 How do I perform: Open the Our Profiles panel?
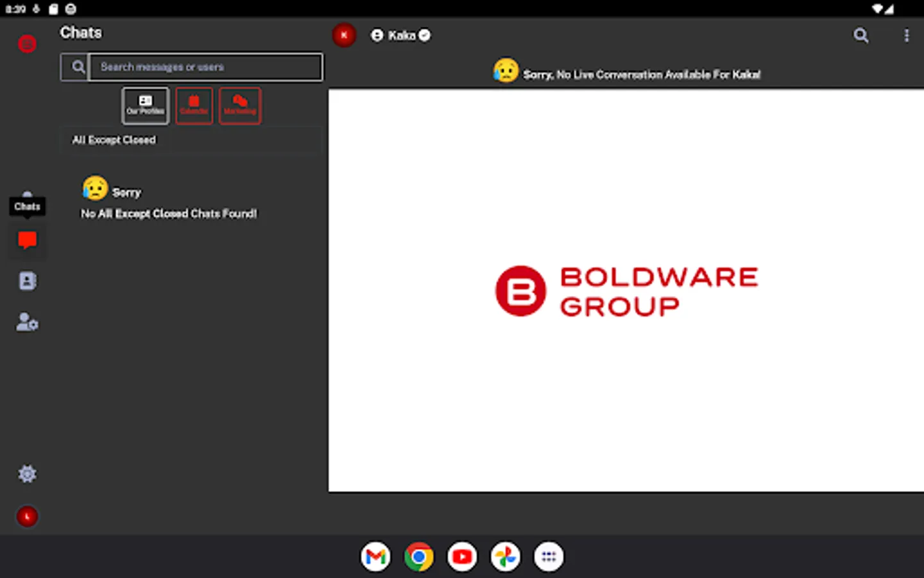145,105
